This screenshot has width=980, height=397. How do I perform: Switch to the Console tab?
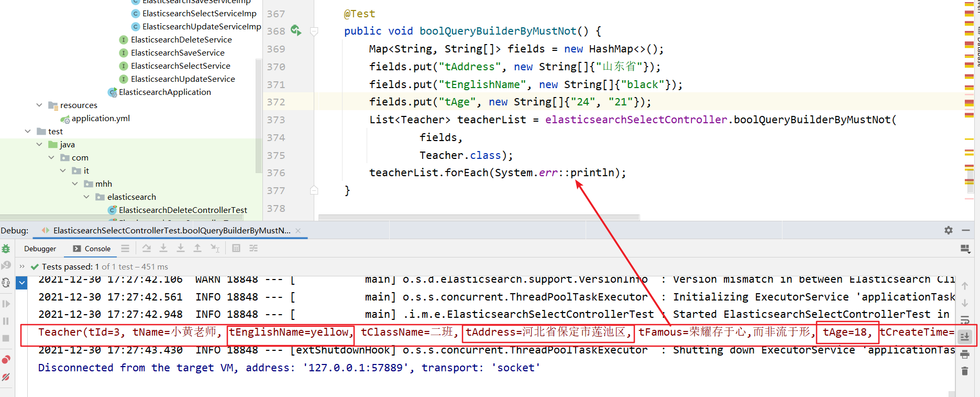92,249
